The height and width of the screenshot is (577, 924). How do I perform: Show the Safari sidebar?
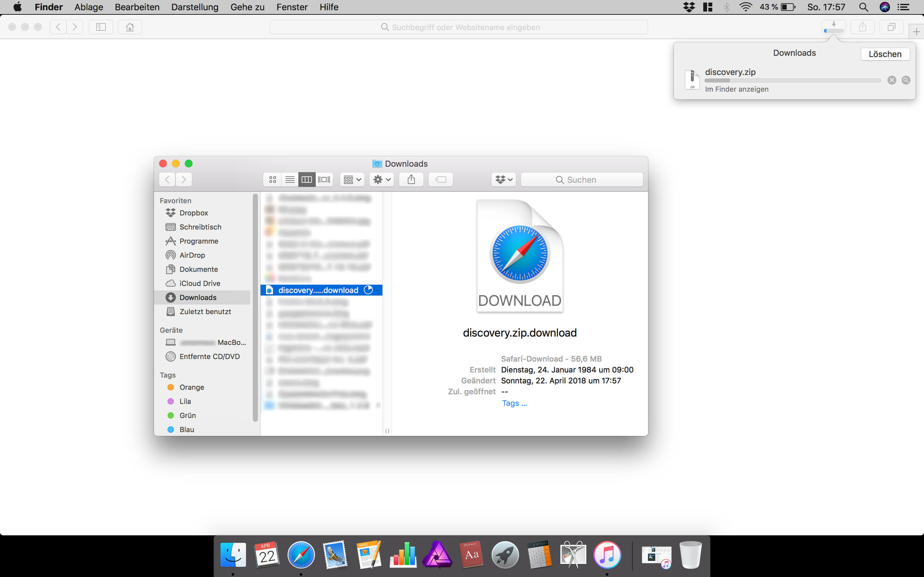click(x=101, y=27)
